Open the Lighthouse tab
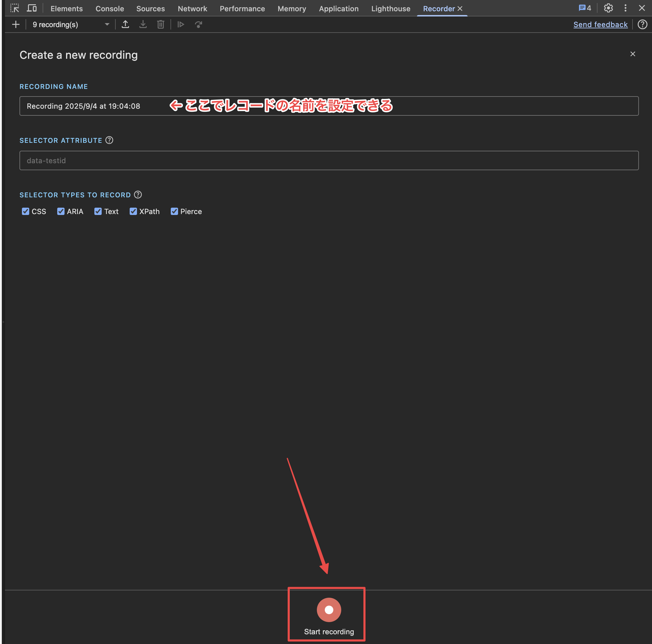The image size is (652, 644). pos(391,9)
